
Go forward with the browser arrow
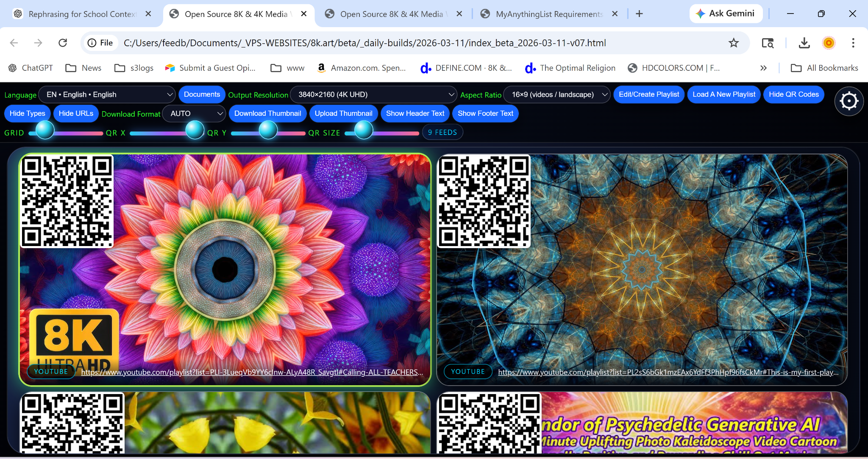coord(38,43)
